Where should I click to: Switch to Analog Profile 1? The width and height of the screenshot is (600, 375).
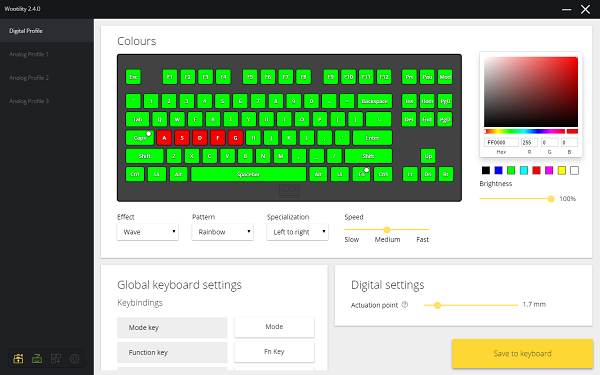[x=29, y=54]
